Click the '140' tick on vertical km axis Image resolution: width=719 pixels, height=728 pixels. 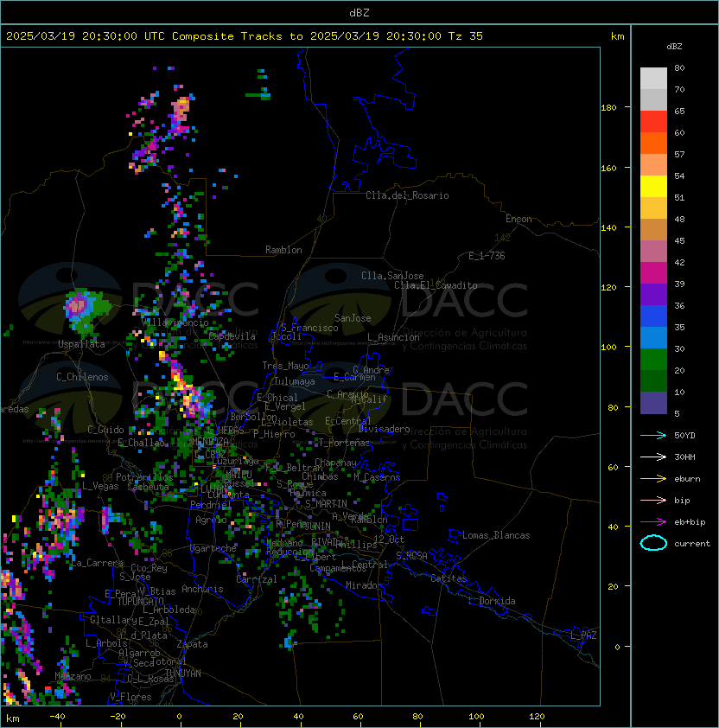[608, 228]
